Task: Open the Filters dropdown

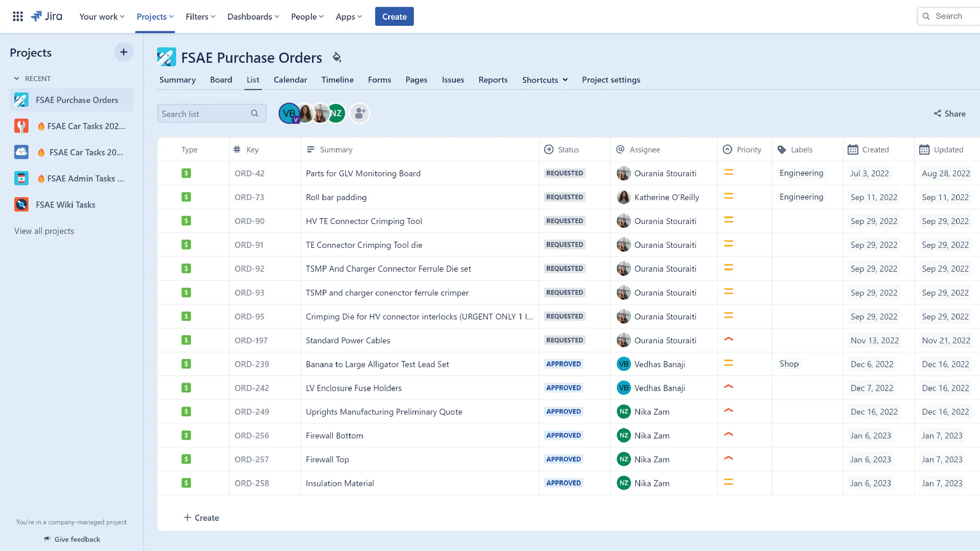Action: coord(201,16)
